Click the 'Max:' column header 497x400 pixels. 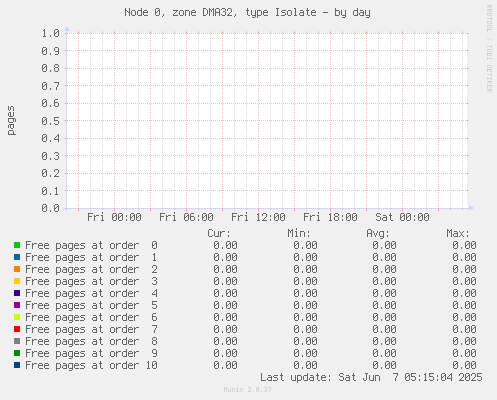click(x=458, y=233)
